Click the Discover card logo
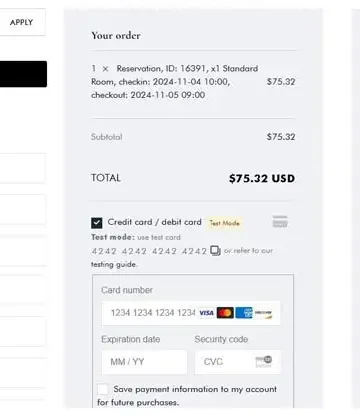This screenshot has height=416, width=360. pyautogui.click(x=263, y=313)
